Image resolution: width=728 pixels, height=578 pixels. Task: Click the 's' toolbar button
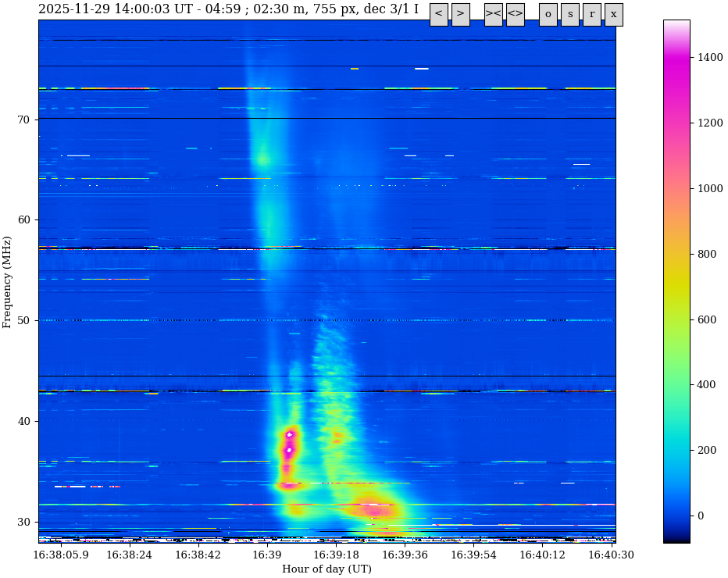[x=569, y=14]
